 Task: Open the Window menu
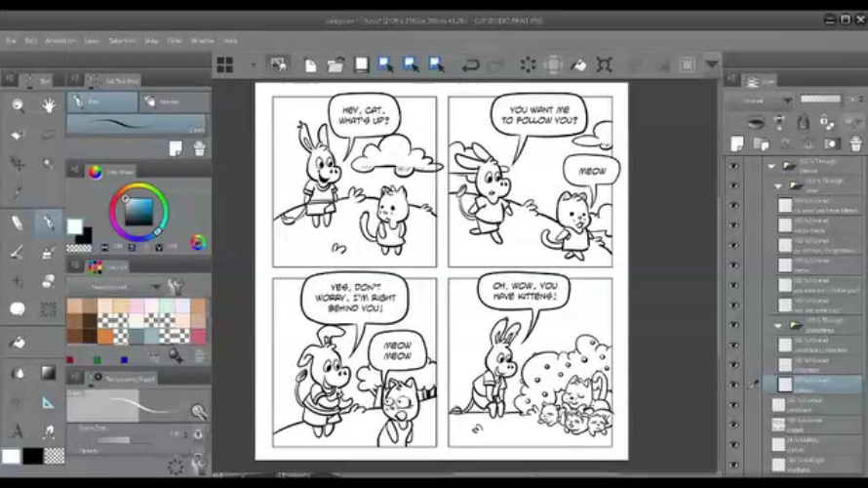[202, 40]
